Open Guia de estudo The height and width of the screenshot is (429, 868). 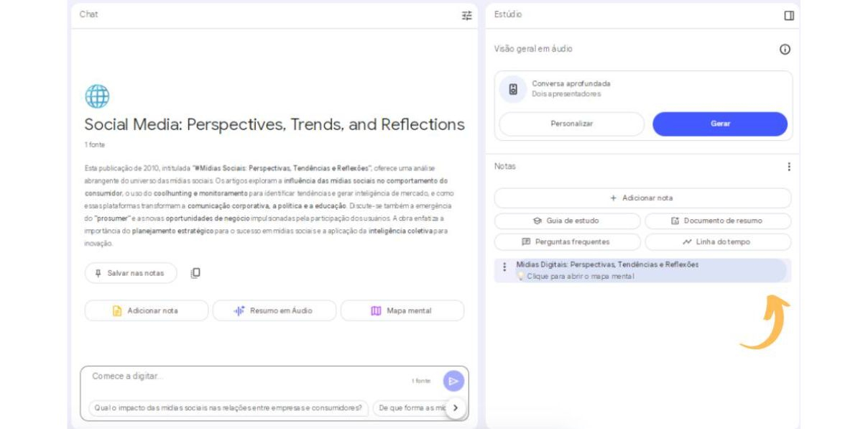566,221
